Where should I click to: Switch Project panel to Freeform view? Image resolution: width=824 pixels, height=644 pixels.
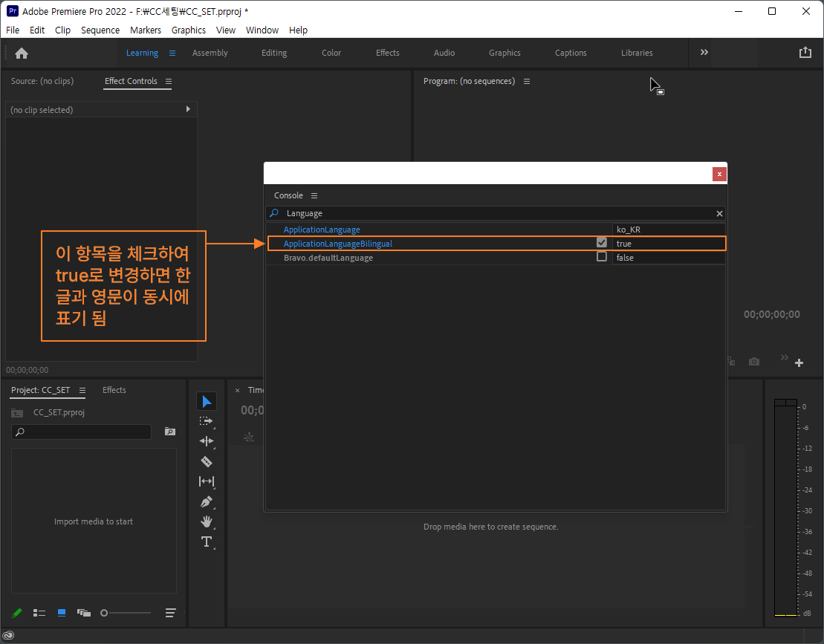(84, 613)
